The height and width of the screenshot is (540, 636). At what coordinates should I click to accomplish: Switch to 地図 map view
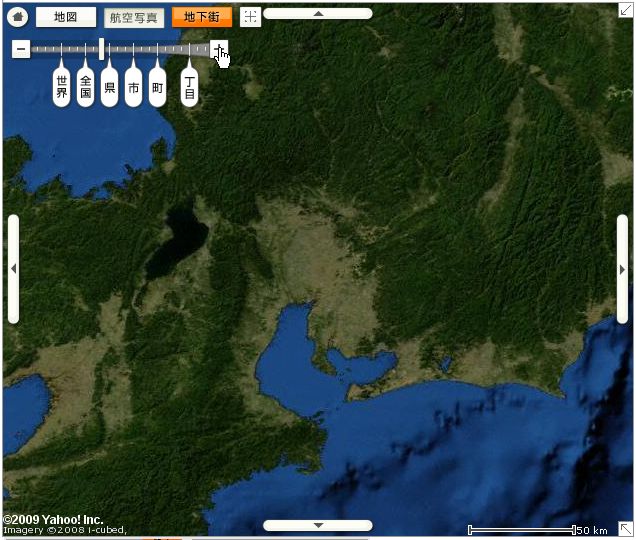point(66,17)
